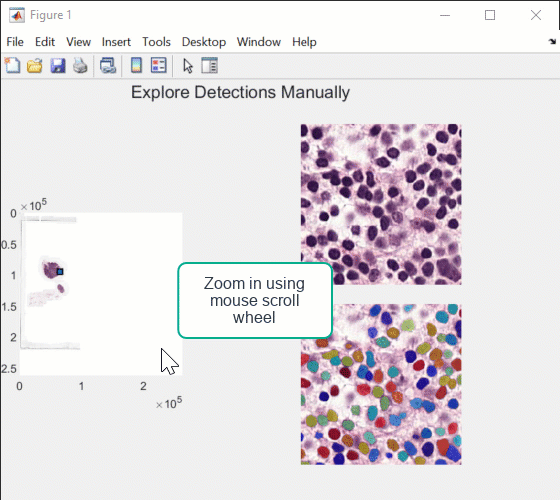Close the Figure 1 window
The image size is (560, 500).
(536, 15)
